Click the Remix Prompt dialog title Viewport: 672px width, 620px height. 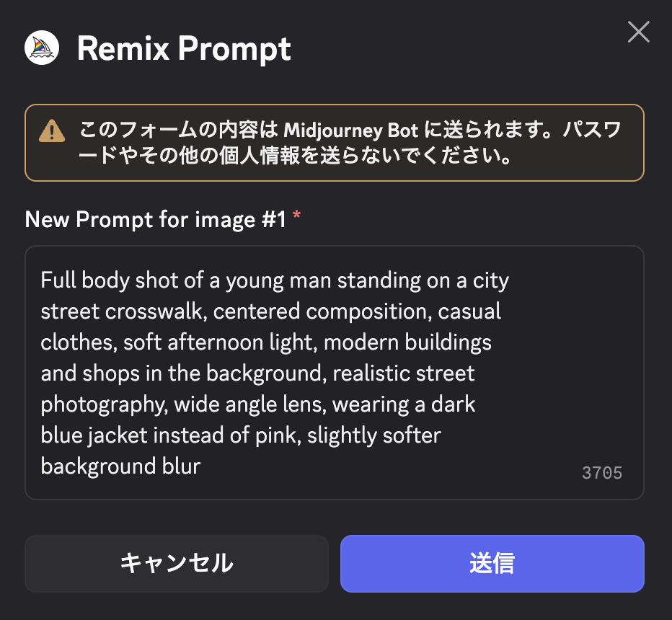pos(184,48)
